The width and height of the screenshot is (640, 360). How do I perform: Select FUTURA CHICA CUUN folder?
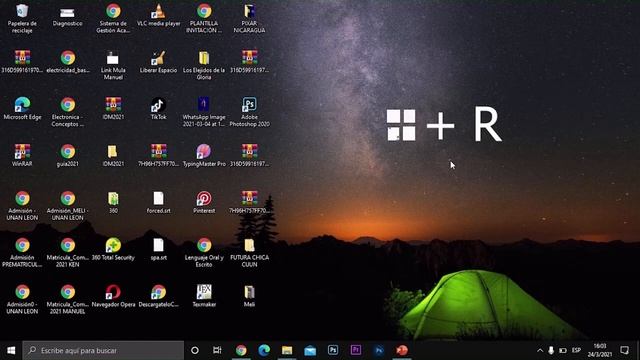point(249,252)
